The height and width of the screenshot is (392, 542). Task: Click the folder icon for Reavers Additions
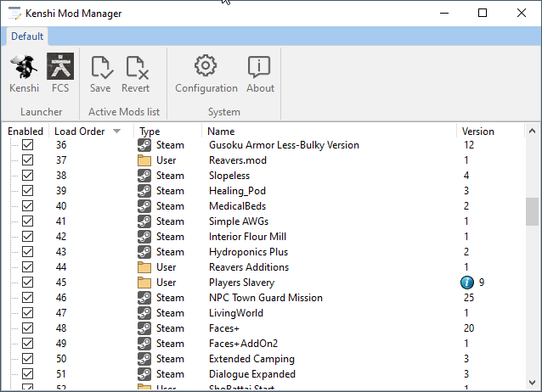point(144,267)
